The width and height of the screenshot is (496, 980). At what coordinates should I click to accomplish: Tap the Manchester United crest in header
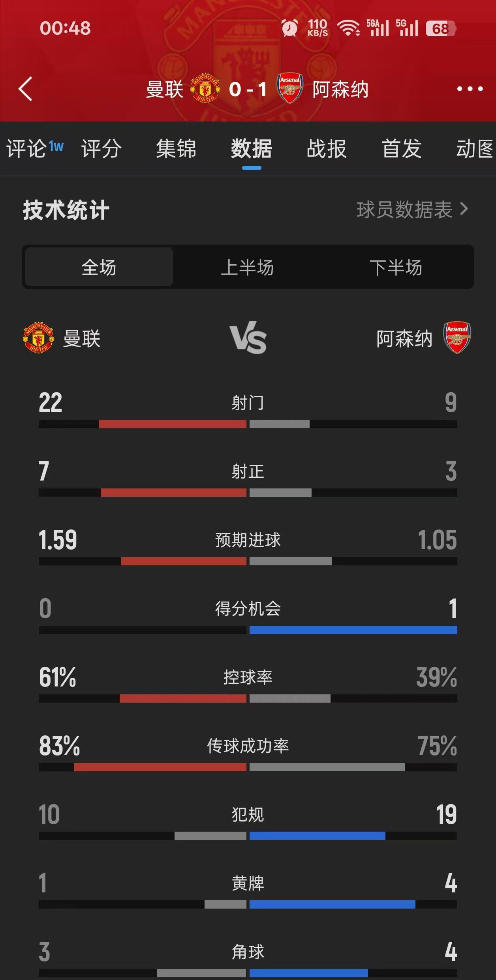pos(205,89)
